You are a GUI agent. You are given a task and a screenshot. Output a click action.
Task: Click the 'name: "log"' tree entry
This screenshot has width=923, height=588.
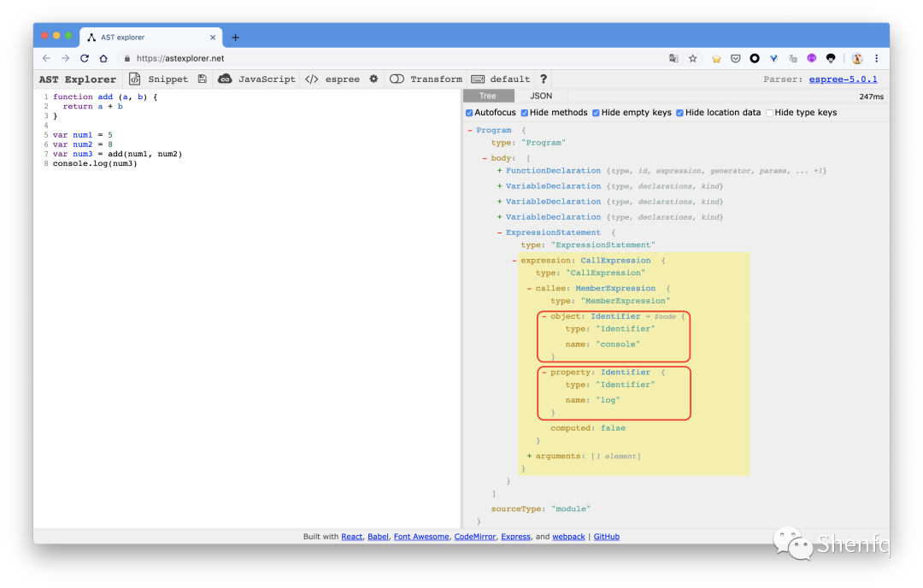[x=593, y=400]
